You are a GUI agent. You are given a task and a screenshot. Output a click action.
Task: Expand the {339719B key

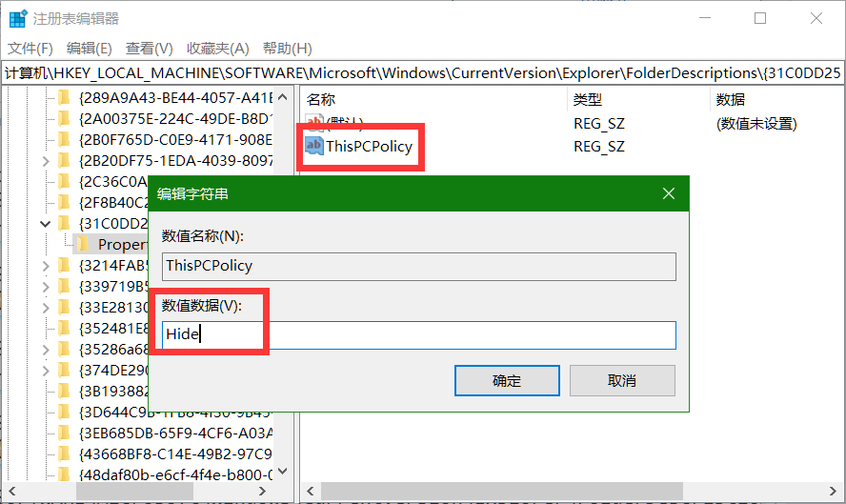(46, 287)
